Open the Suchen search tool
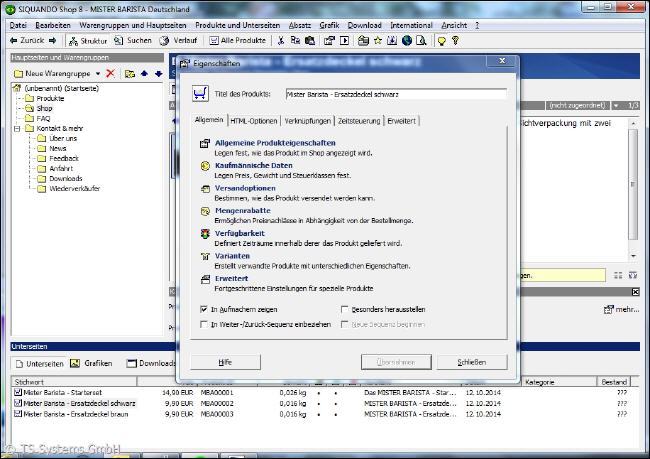 pyautogui.click(x=133, y=41)
